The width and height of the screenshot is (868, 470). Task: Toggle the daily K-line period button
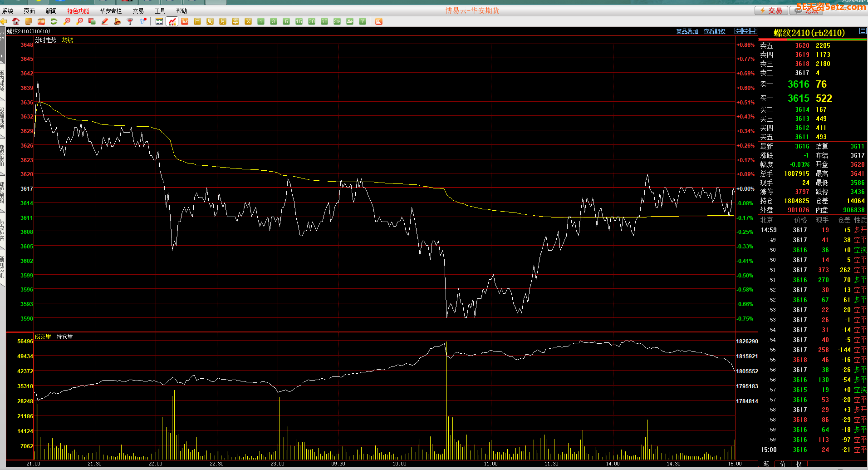(197, 21)
